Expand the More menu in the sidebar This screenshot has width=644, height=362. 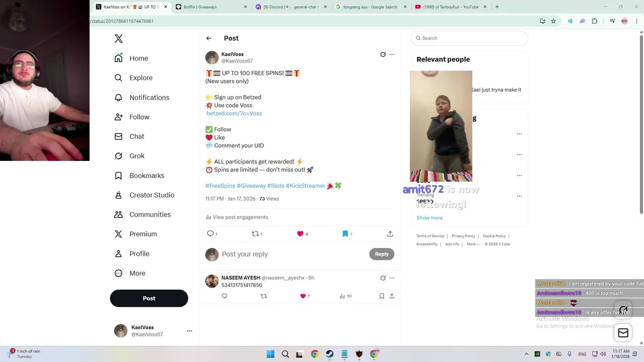click(130, 274)
